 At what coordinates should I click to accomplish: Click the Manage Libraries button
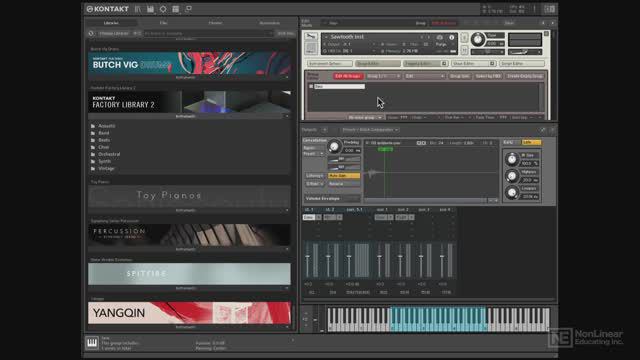[x=113, y=33]
